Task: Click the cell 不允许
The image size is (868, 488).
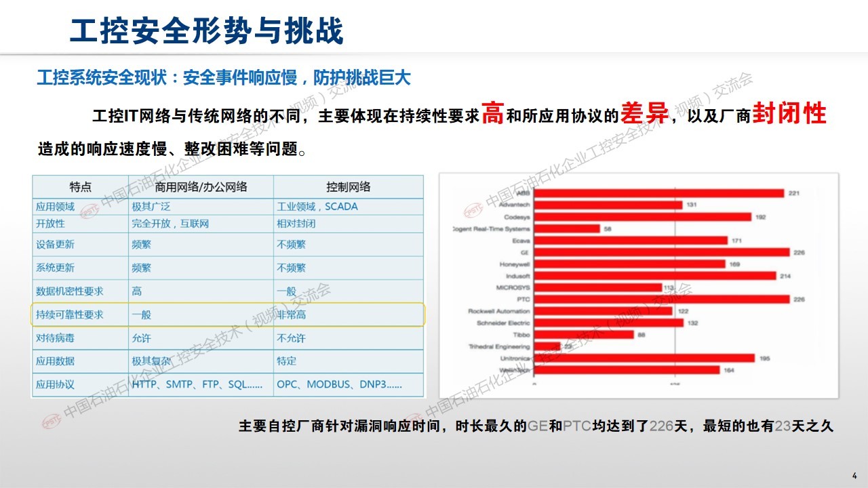Action: tap(291, 338)
